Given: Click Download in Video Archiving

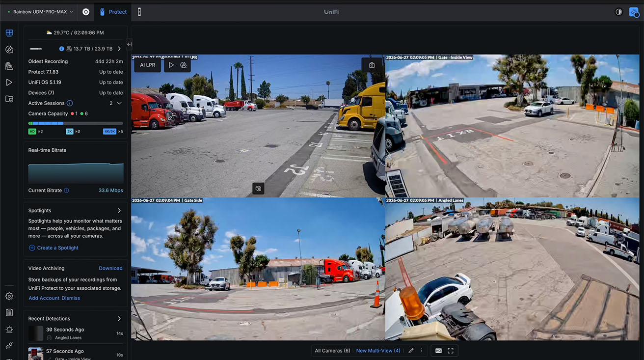Looking at the screenshot, I should point(110,268).
